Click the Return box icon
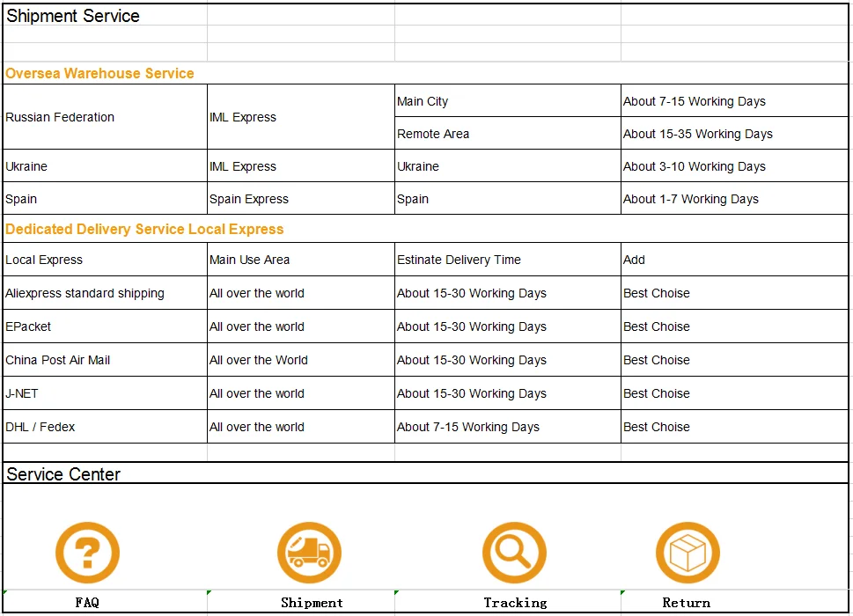This screenshot has height=616, width=853. pos(688,553)
